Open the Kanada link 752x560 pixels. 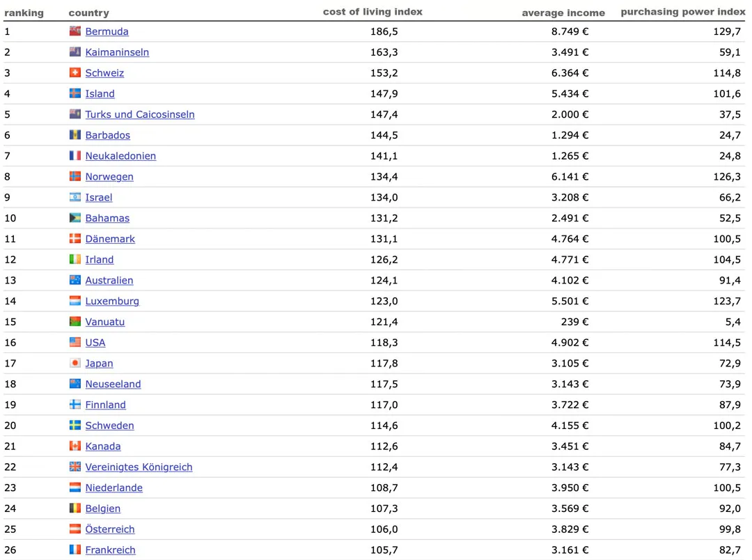[103, 446]
